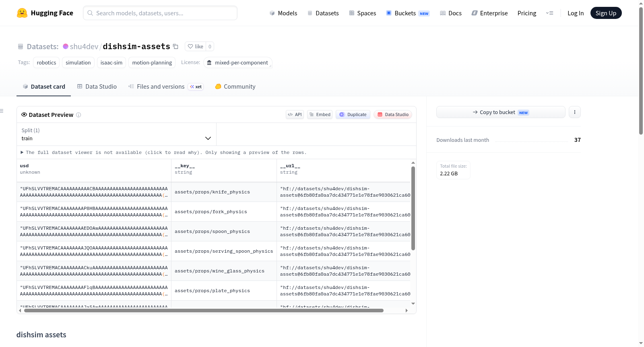Viewport: 644px width, 347px height.
Task: Click the Embed button
Action: point(320,114)
